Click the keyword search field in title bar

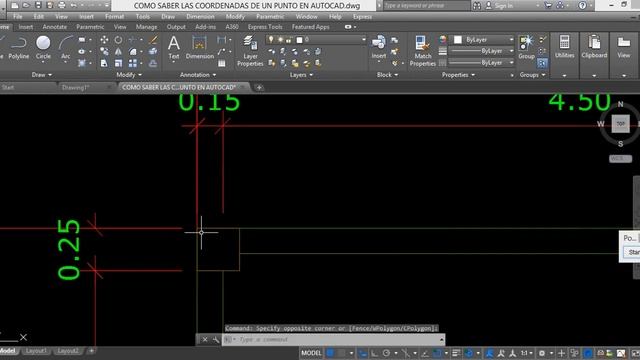pos(426,6)
